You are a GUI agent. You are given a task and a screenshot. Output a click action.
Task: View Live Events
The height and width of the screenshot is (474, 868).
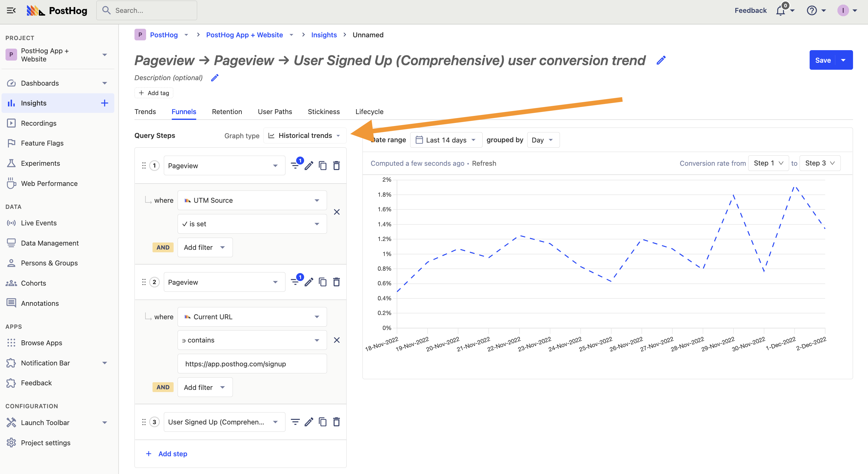point(39,223)
